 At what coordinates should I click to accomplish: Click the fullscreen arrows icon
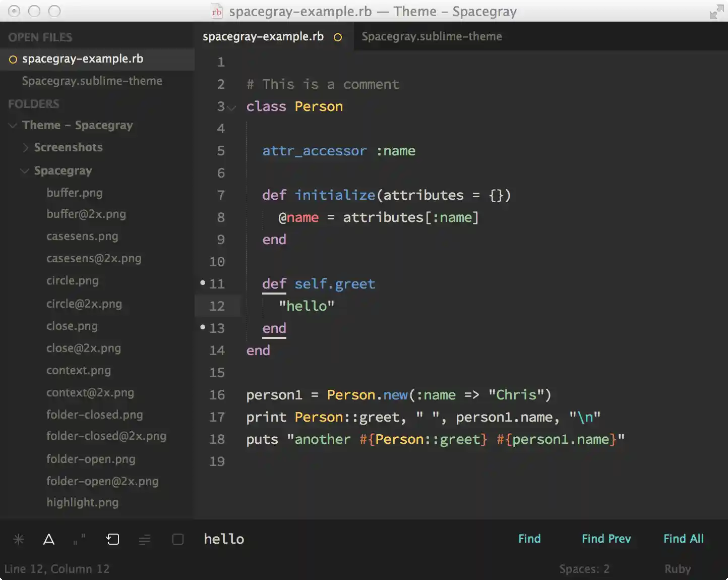point(716,12)
